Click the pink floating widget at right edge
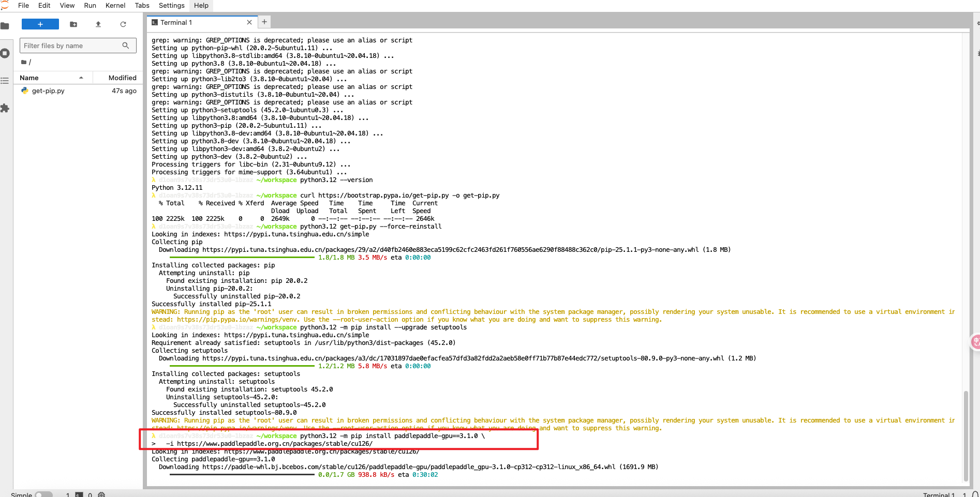This screenshot has width=980, height=497. coord(975,341)
